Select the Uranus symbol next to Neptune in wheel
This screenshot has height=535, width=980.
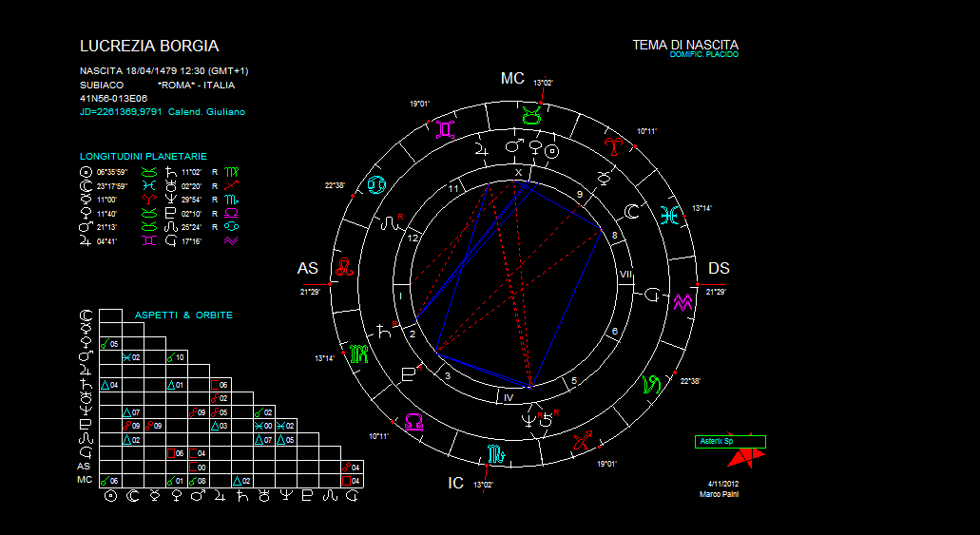pos(547,420)
